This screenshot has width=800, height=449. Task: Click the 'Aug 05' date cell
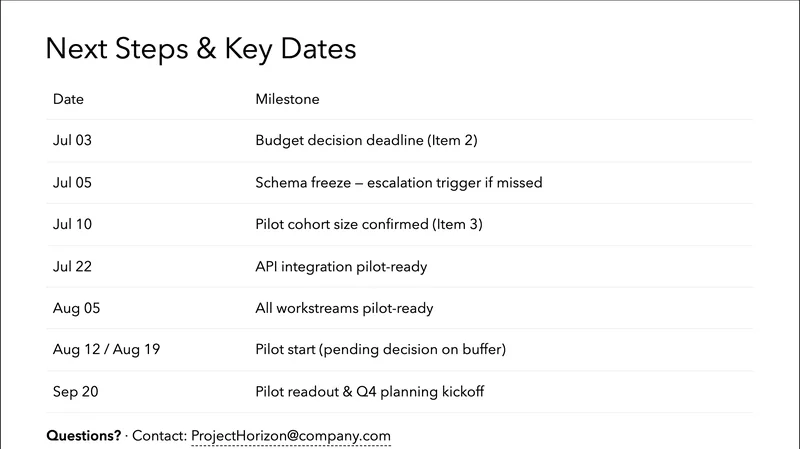coord(74,308)
